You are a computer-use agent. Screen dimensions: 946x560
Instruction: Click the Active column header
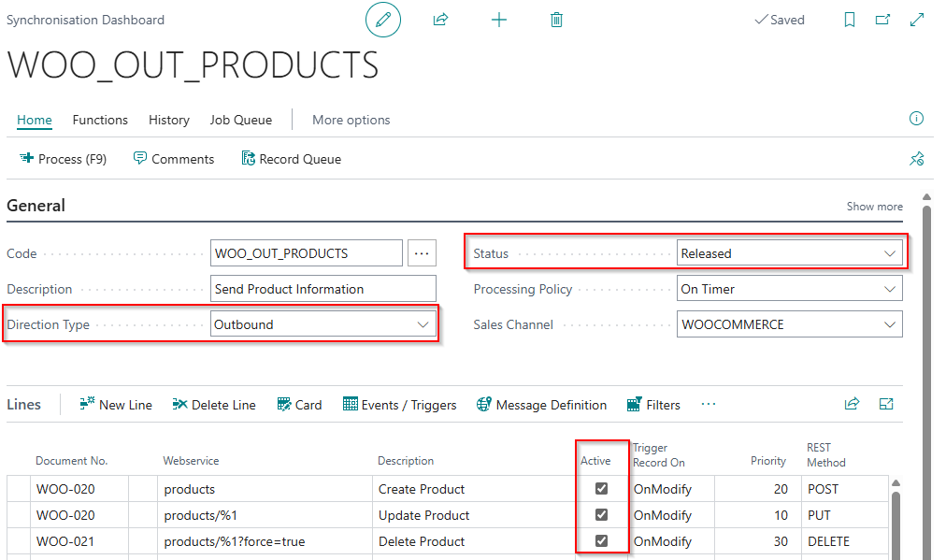pos(595,460)
